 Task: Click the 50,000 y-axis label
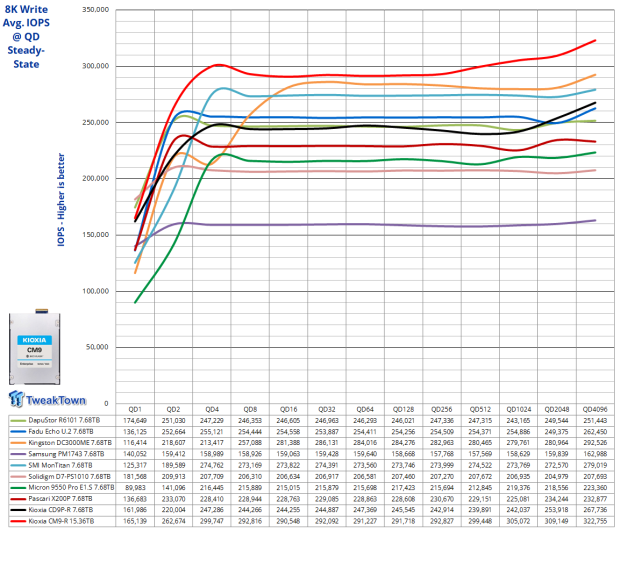point(97,347)
